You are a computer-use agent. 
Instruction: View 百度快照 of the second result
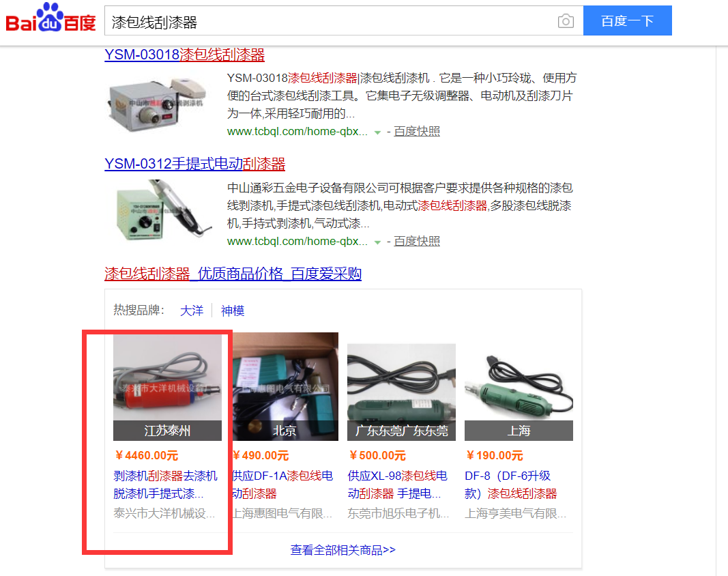coord(416,242)
